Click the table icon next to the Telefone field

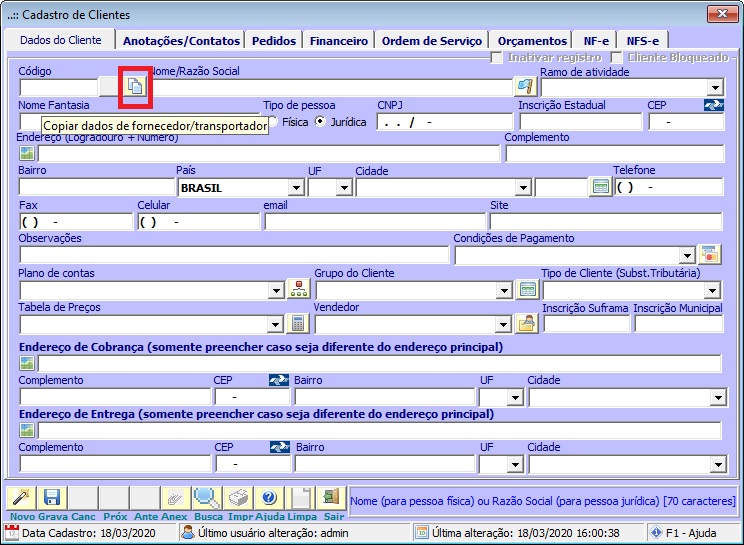coord(601,187)
